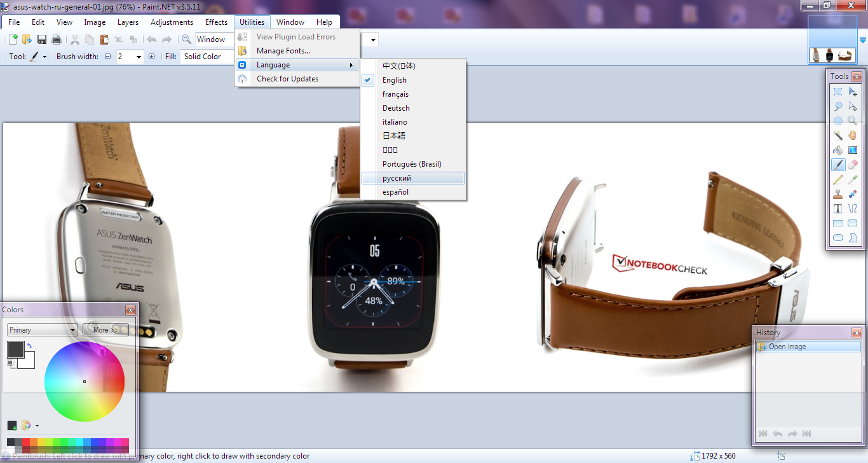Choose the Pan hand tool

point(853,135)
